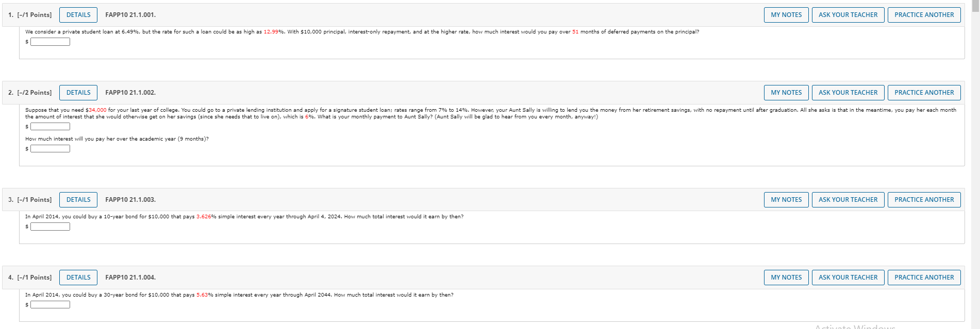Screen dimensions: 980x329
Task: Open DETAILS for question 1
Action: point(78,14)
